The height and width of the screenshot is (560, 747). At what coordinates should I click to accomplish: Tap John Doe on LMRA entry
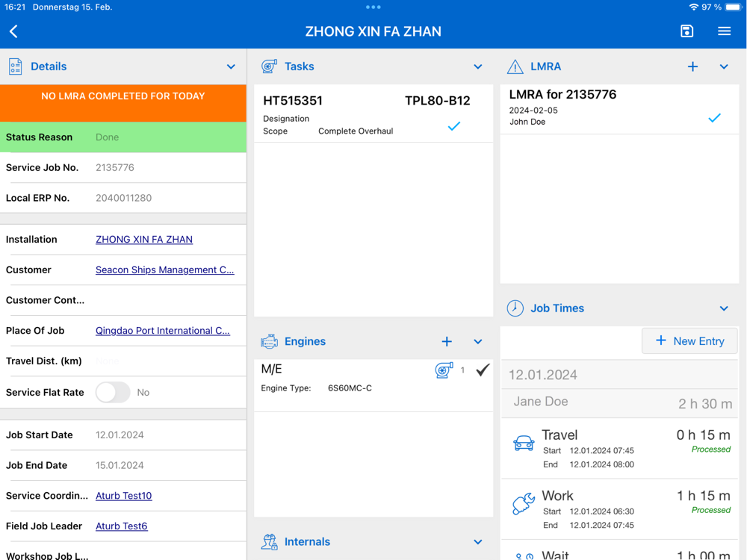pyautogui.click(x=527, y=122)
